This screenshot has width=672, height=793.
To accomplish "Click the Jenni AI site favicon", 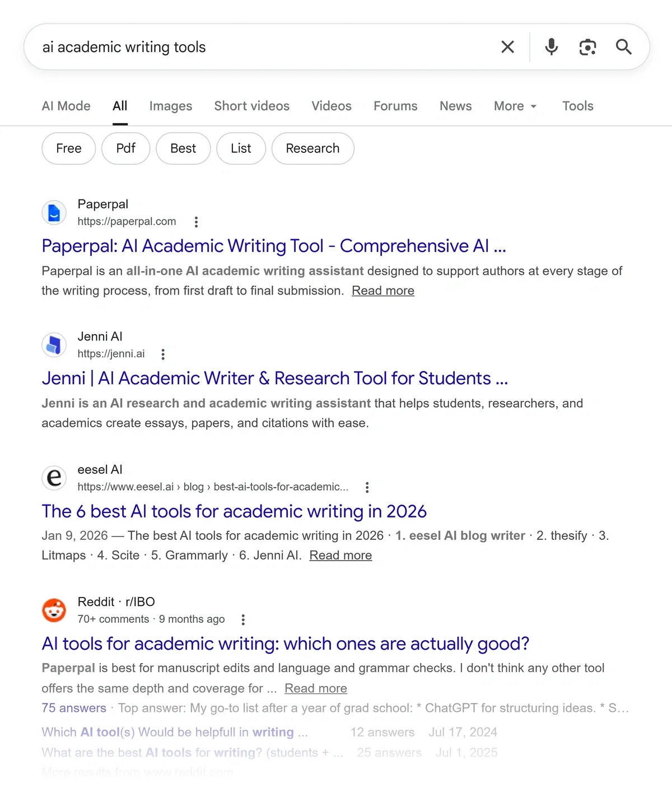I will tap(54, 345).
